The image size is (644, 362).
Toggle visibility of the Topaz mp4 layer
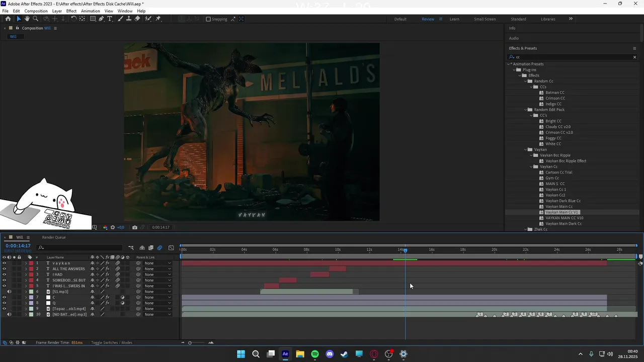tap(4, 309)
